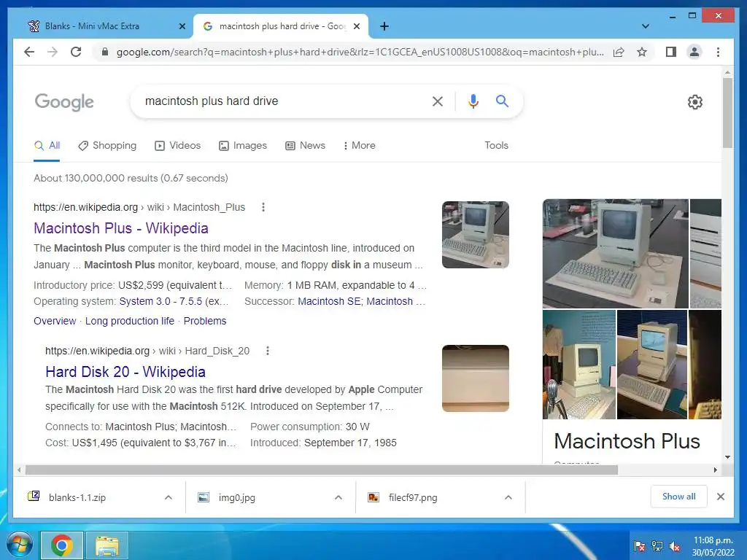Expand options for blanks-1.1.zip download

click(x=169, y=497)
